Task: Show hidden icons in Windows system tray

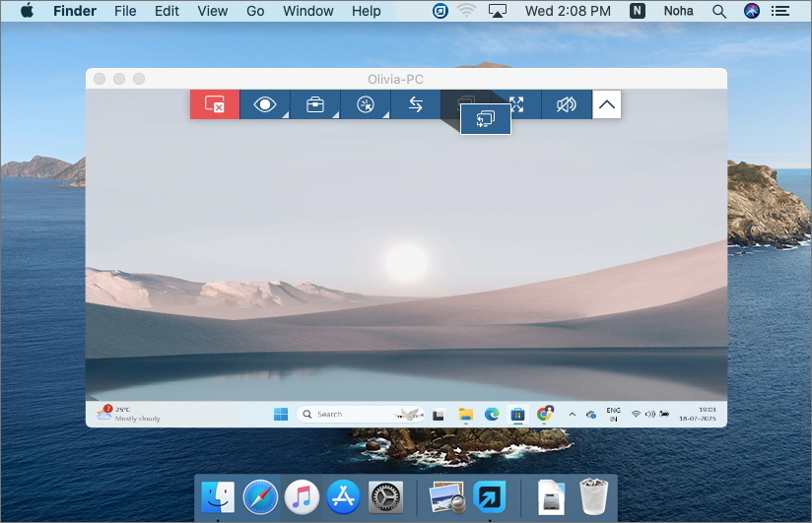Action: [x=572, y=415]
